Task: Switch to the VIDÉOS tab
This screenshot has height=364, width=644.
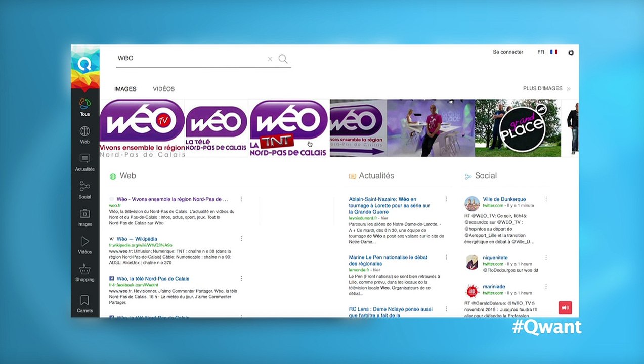Action: (164, 89)
